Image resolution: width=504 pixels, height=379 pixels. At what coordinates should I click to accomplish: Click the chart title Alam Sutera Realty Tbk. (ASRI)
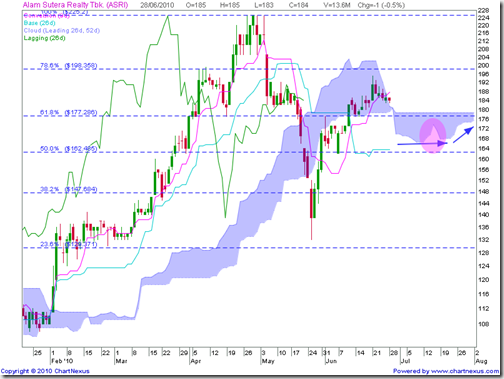[x=75, y=5]
